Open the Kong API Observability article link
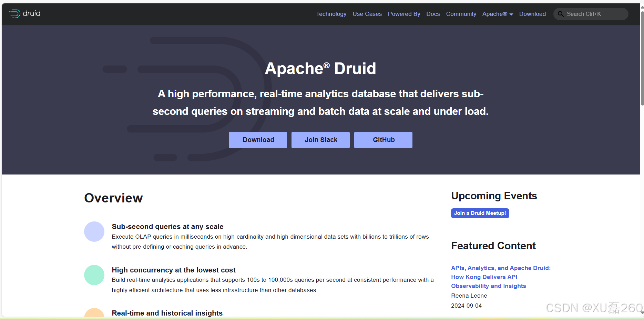The width and height of the screenshot is (644, 319). coord(501,277)
